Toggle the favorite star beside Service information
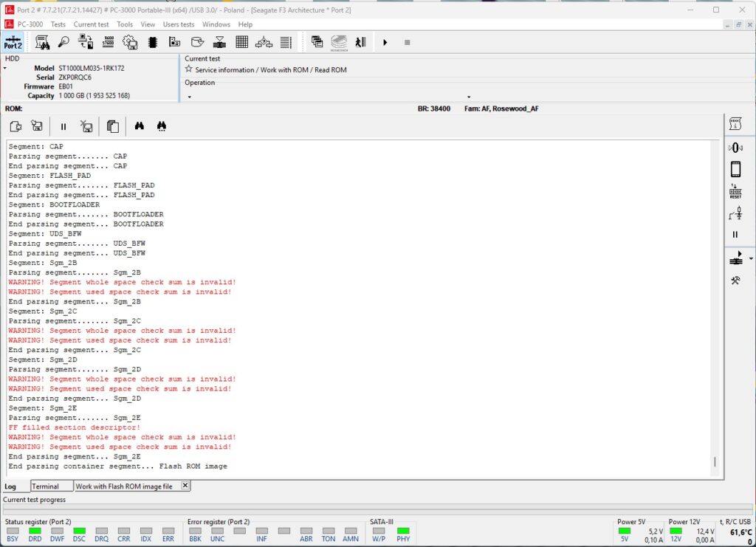Image resolution: width=756 pixels, height=547 pixels. point(188,69)
